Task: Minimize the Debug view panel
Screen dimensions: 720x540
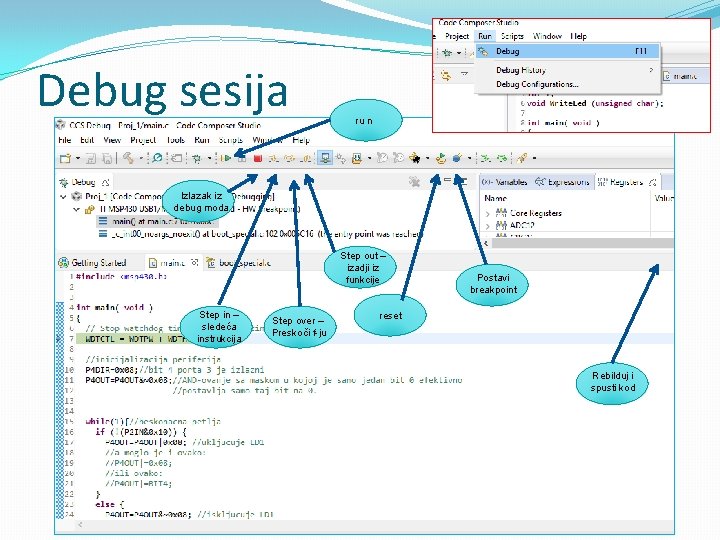Action: (448, 180)
